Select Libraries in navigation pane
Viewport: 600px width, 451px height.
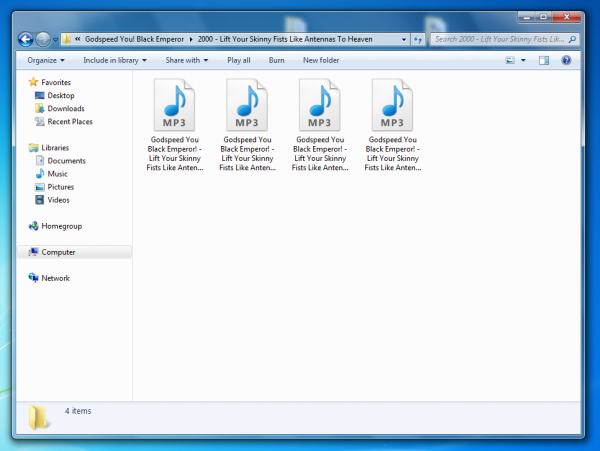(x=55, y=148)
